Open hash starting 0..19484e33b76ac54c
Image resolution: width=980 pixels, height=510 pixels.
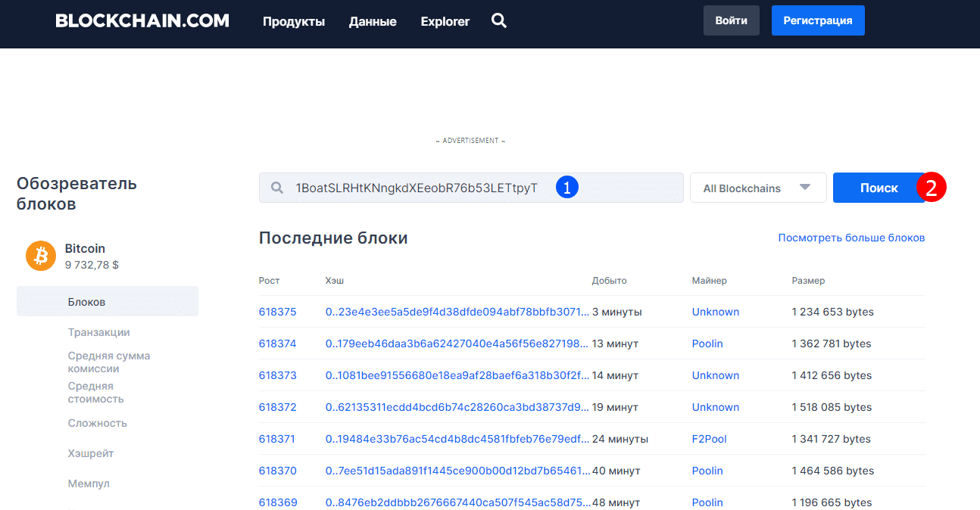(x=457, y=439)
